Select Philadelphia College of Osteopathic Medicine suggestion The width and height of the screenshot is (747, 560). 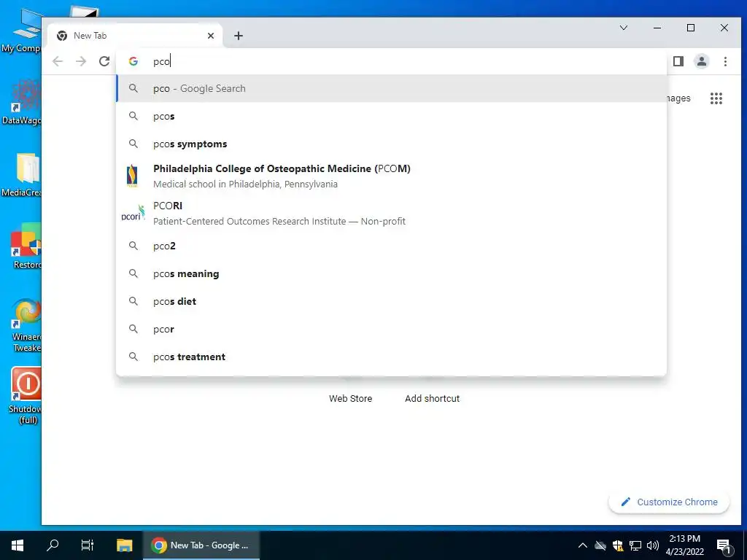click(391, 176)
